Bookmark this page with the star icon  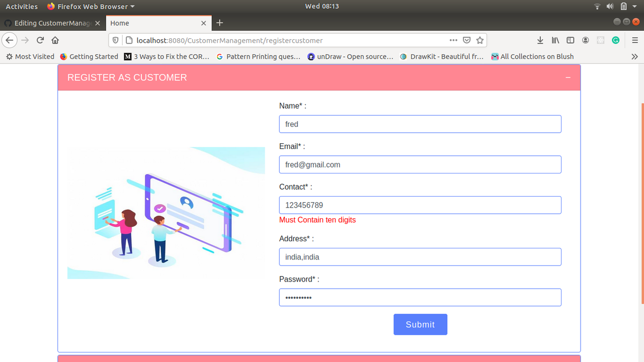(x=479, y=40)
